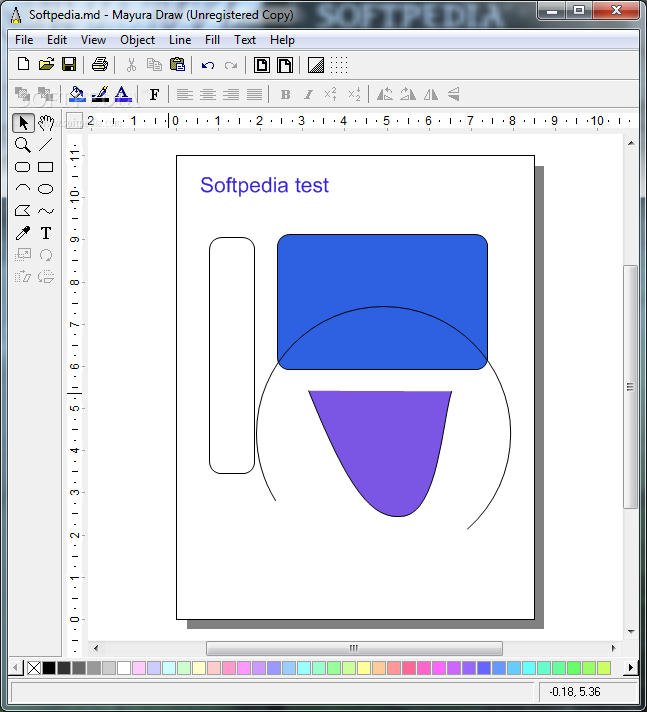Select the Text T tool

pos(45,233)
